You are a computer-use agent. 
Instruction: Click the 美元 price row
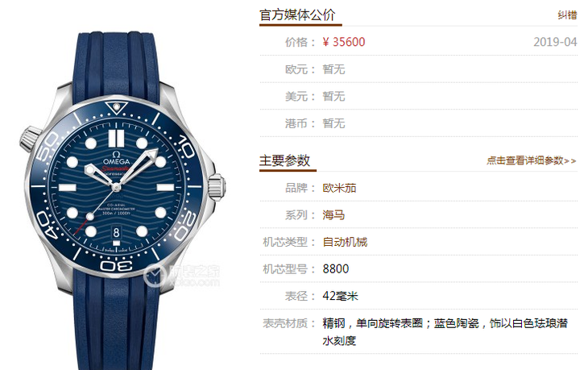point(419,96)
